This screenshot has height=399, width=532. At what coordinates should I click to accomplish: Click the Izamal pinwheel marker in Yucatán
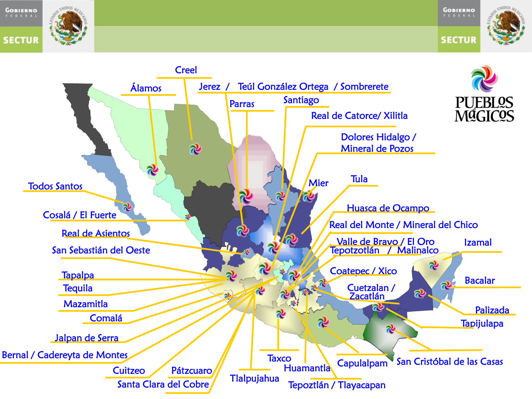(x=434, y=266)
